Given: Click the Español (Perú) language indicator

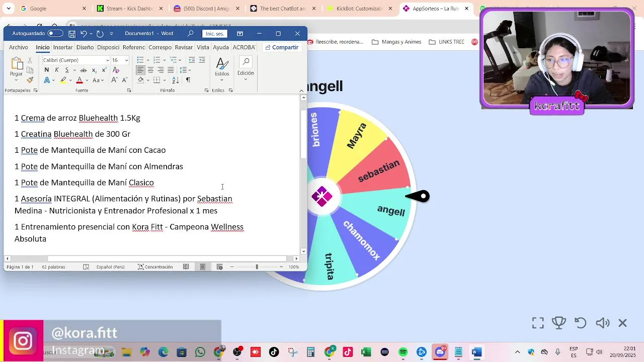Looking at the screenshot, I should click(110, 267).
